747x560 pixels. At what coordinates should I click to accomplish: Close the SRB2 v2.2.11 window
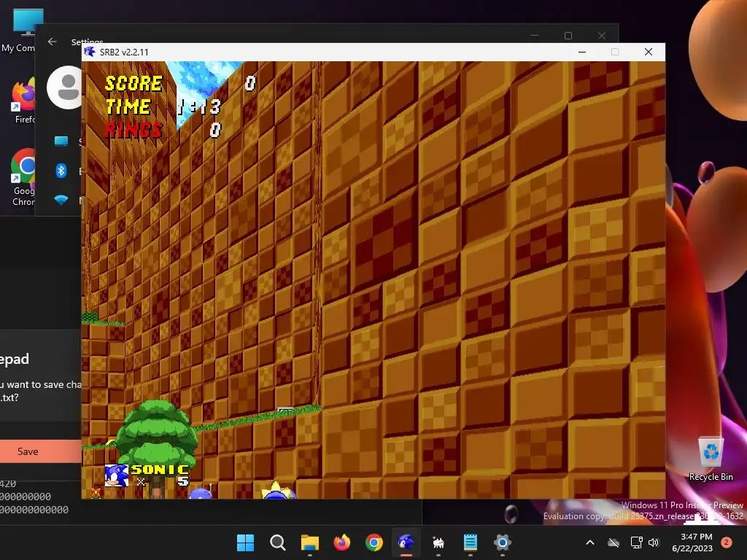click(649, 52)
